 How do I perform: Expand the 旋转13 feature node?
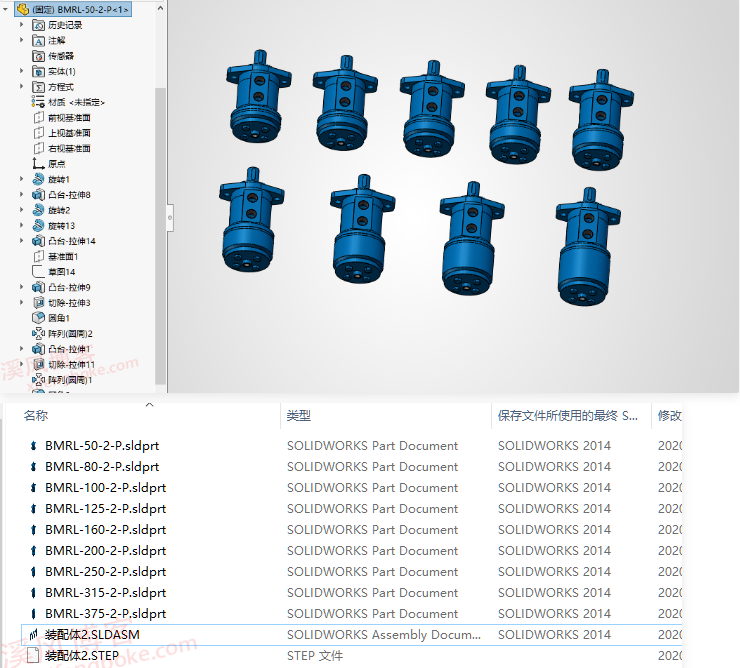(x=21, y=225)
